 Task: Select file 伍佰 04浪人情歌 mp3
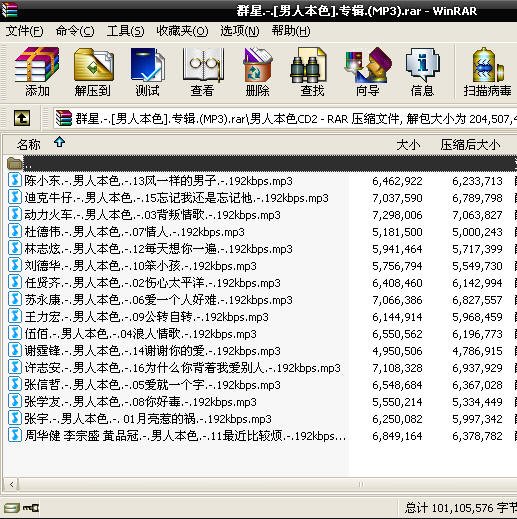pos(140,334)
